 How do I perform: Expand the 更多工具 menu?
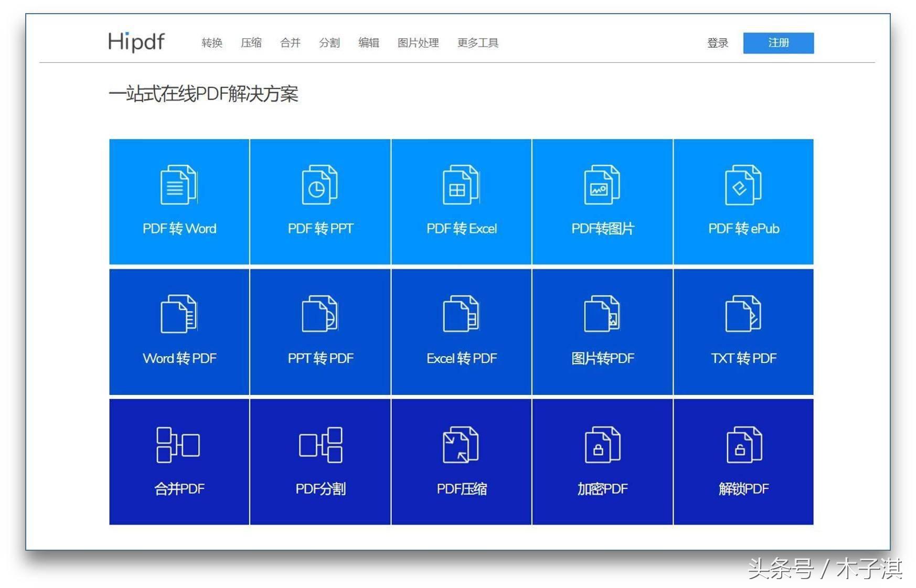click(x=478, y=43)
